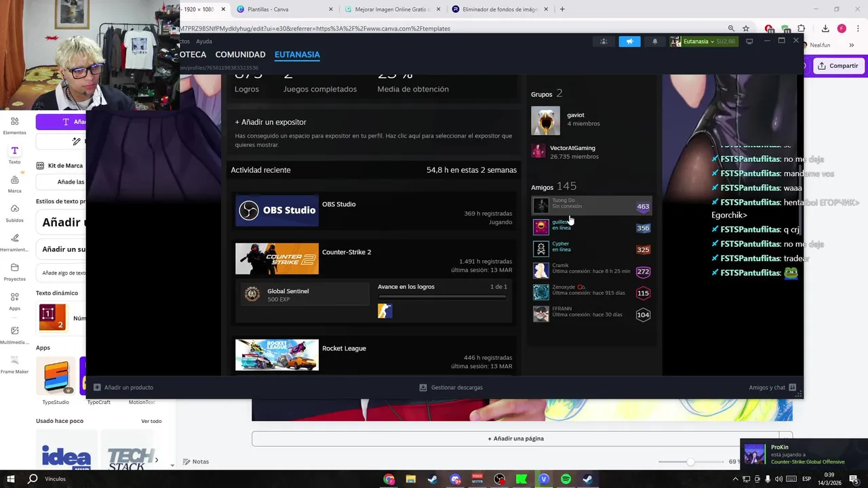Open TypeStudio app in Canva
Screen dimensions: 868x488
click(x=56, y=376)
